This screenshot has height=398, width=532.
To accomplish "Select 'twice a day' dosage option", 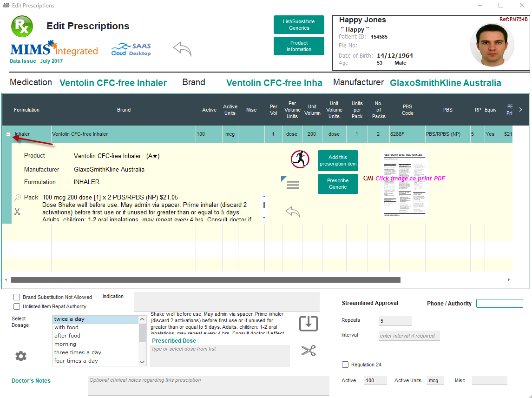I will pyautogui.click(x=96, y=319).
